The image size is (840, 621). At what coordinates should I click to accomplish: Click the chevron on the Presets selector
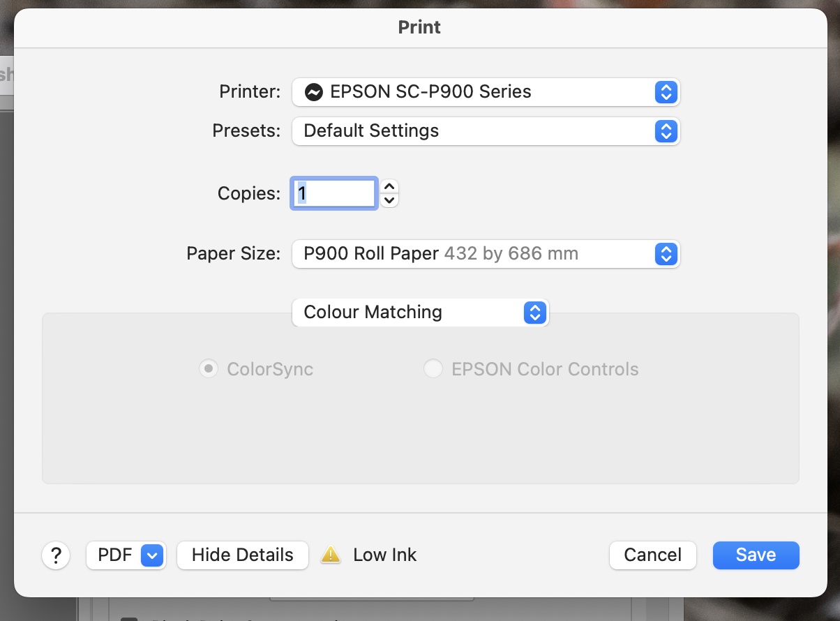tap(666, 131)
